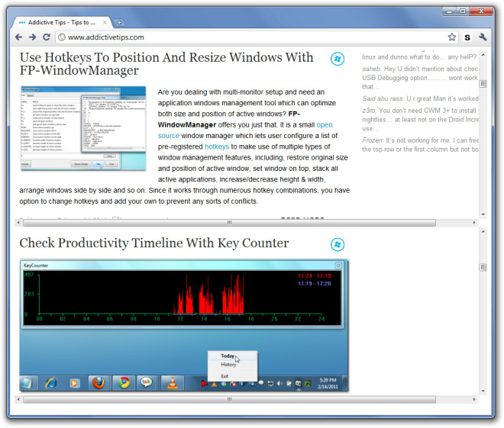The height and width of the screenshot is (428, 504).
Task: Click Google Talk icon in pictured taskbar
Action: coord(147,382)
